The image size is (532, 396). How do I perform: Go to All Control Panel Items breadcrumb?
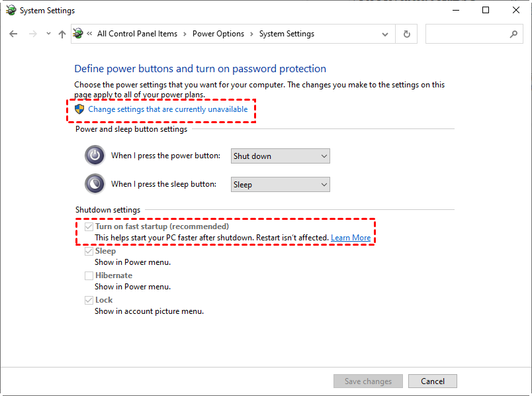point(138,34)
